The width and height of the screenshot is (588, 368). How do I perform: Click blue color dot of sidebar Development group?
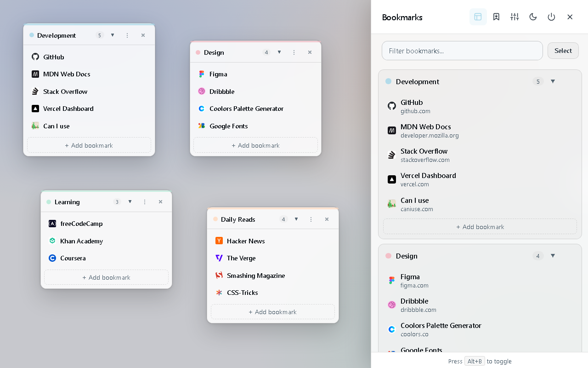tap(388, 81)
